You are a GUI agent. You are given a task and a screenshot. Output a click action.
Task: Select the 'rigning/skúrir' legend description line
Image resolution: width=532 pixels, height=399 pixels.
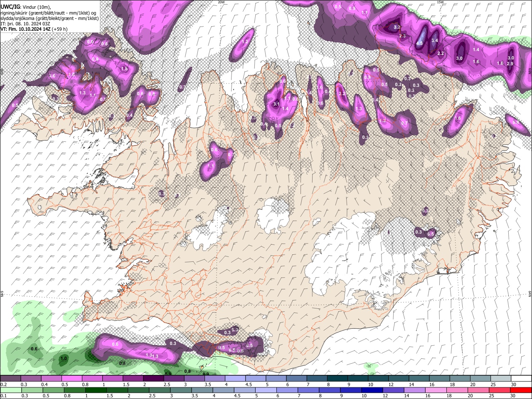49,13
